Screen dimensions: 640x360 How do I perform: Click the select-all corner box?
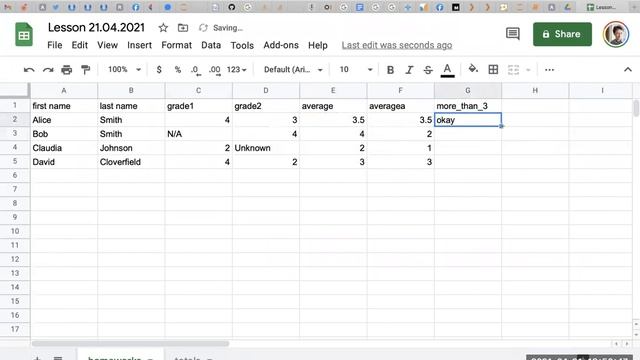15,90
